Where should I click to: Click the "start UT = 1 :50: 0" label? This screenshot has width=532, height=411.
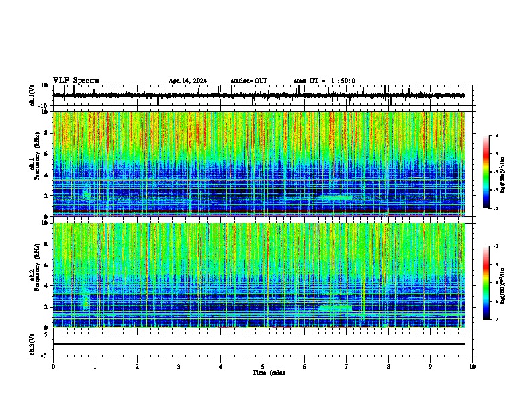click(324, 81)
